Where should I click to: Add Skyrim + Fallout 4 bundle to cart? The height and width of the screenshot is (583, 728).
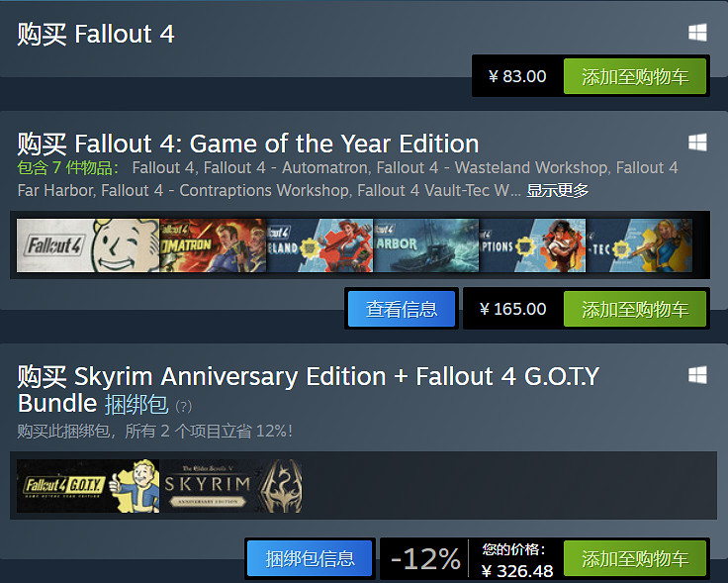(635, 558)
